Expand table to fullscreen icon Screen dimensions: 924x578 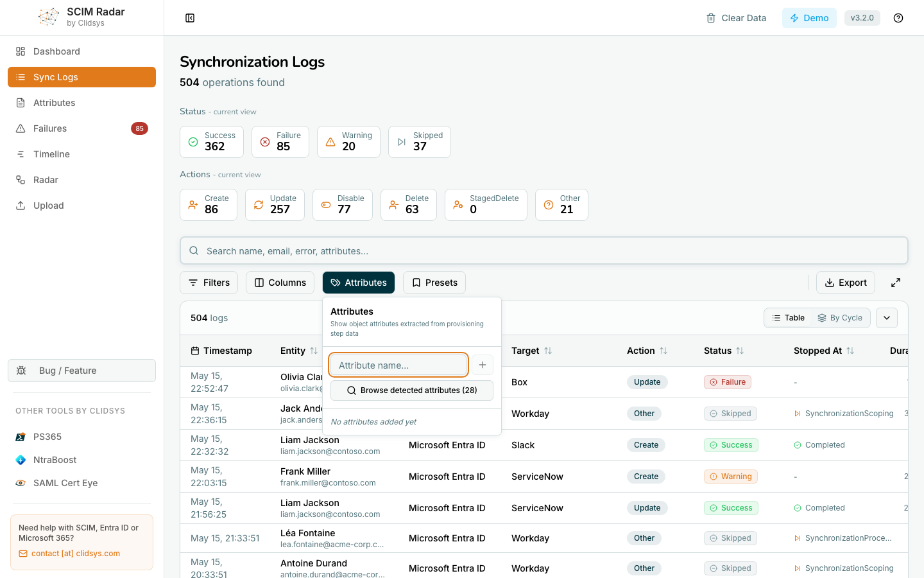click(x=896, y=283)
